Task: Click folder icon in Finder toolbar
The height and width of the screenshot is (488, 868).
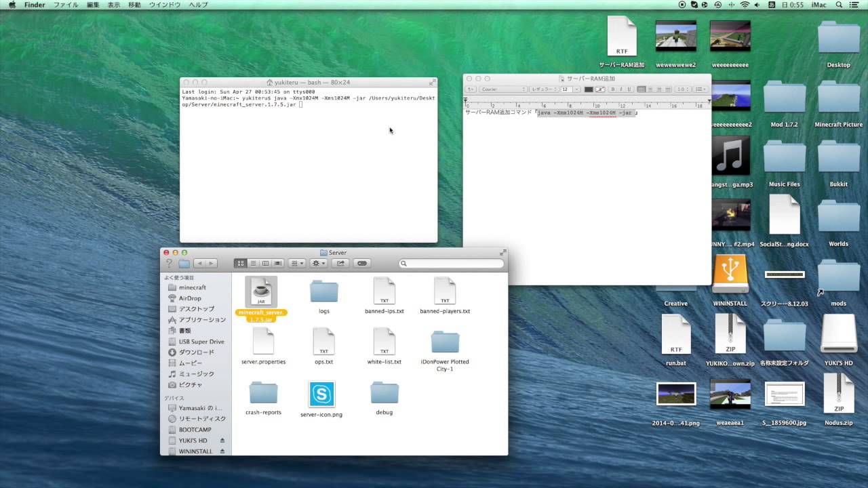Action: [x=184, y=263]
